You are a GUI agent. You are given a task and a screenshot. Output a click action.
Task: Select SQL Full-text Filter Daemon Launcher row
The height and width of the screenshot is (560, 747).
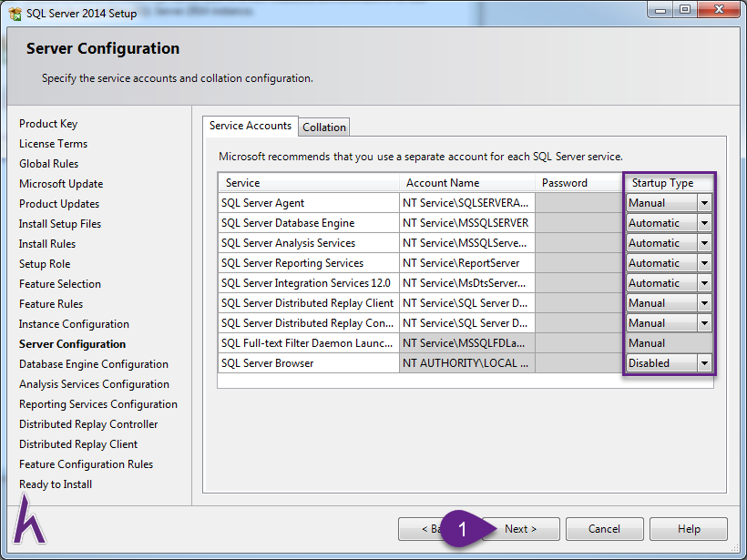(x=309, y=343)
